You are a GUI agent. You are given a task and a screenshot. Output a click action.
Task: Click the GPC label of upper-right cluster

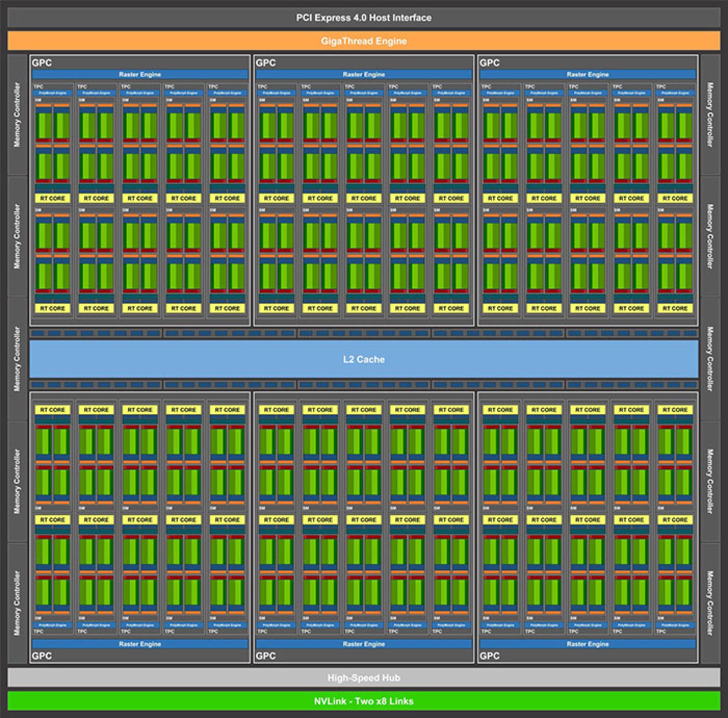pos(490,63)
